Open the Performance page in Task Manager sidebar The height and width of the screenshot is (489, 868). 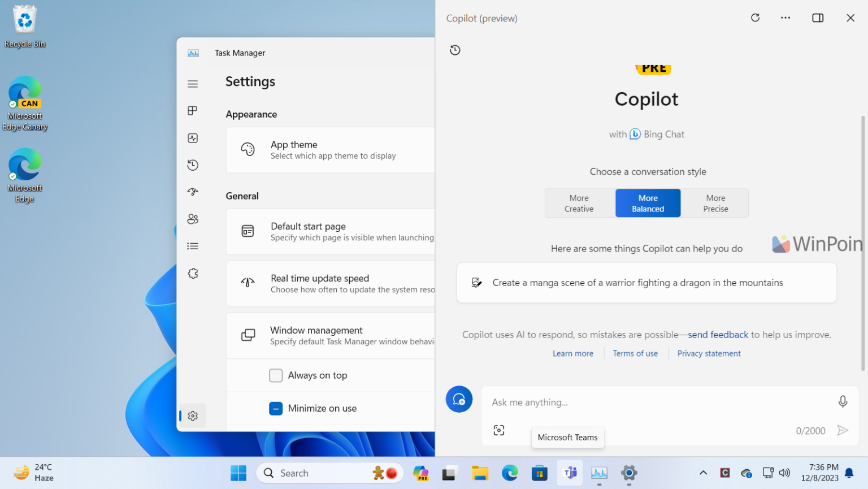(x=193, y=137)
